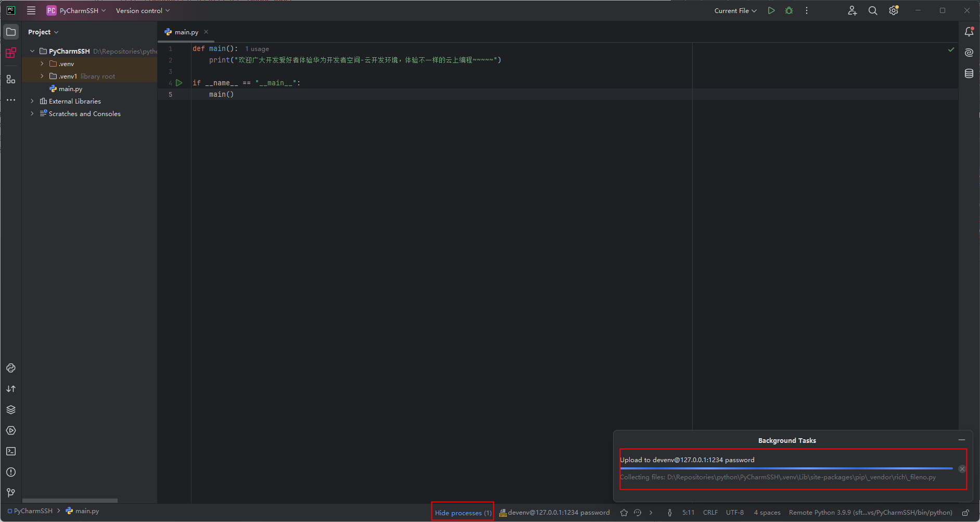Open the Search Everywhere magnifier
This screenshot has height=522, width=980.
click(873, 10)
